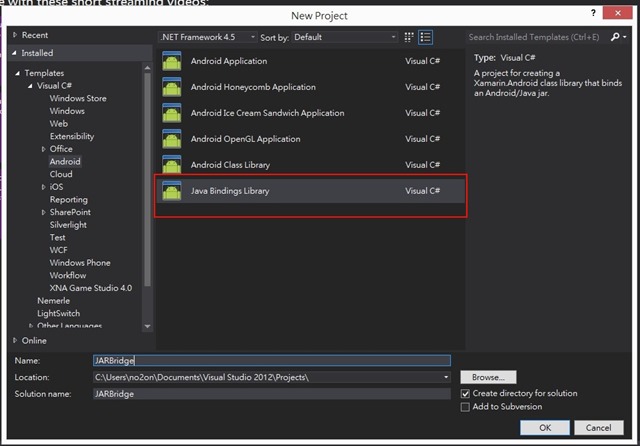Viewport: 640px width, 446px height.
Task: Expand the SharePoint node arrow
Action: click(x=43, y=212)
